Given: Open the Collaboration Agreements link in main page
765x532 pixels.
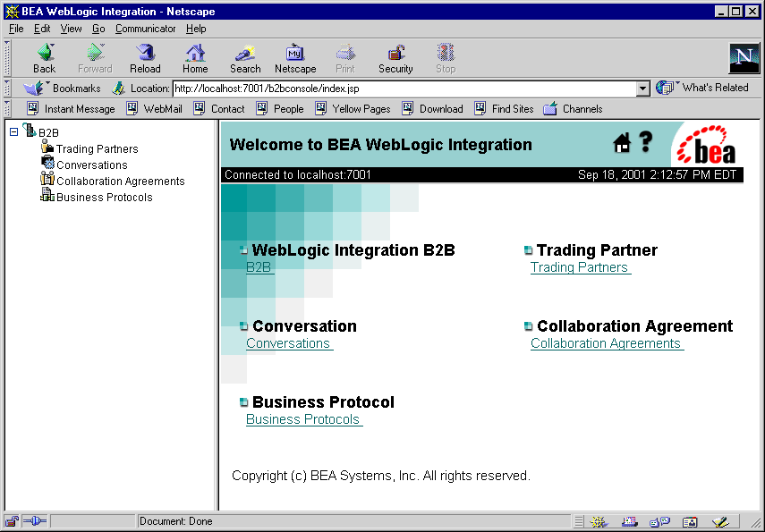Looking at the screenshot, I should tap(607, 343).
